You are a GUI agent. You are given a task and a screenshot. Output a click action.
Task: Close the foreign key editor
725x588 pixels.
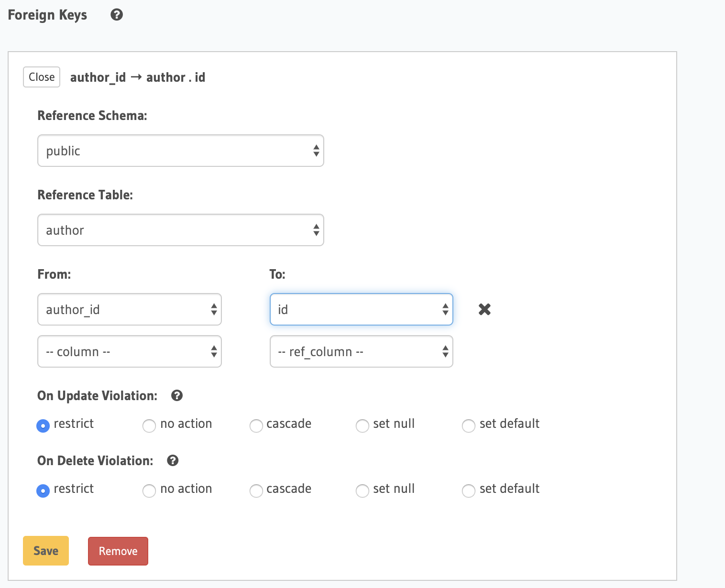pos(42,77)
